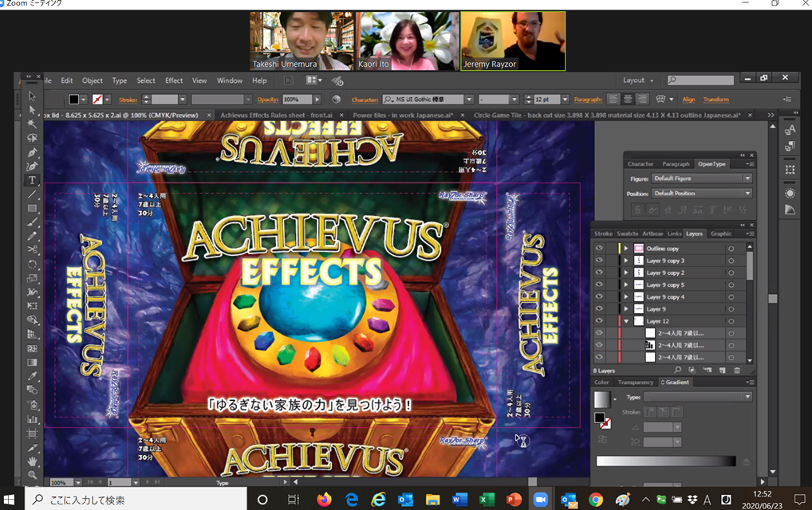Hide the Outline copy layer
The image size is (812, 510).
(x=600, y=249)
